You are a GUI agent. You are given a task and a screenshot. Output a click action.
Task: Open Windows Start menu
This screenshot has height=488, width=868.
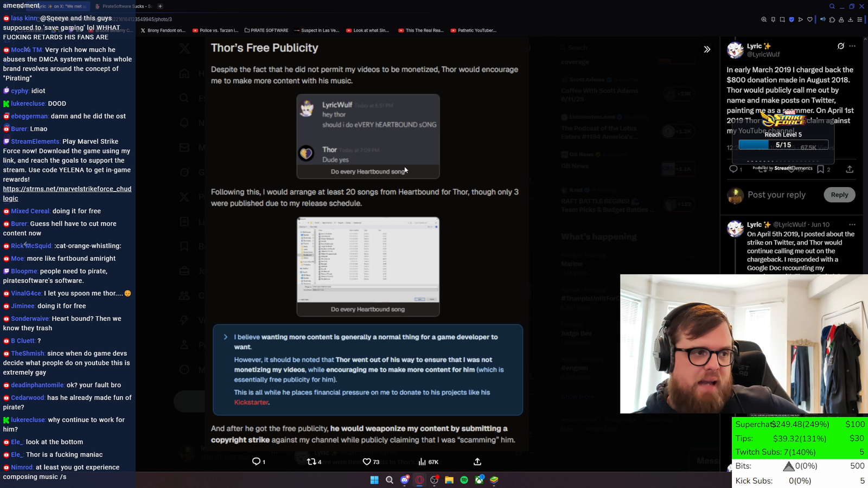click(374, 480)
